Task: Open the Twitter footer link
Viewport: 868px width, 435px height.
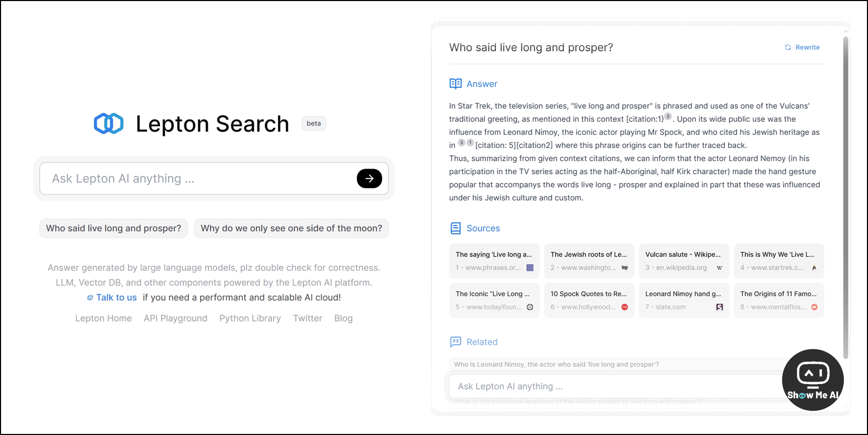Action: (x=308, y=319)
